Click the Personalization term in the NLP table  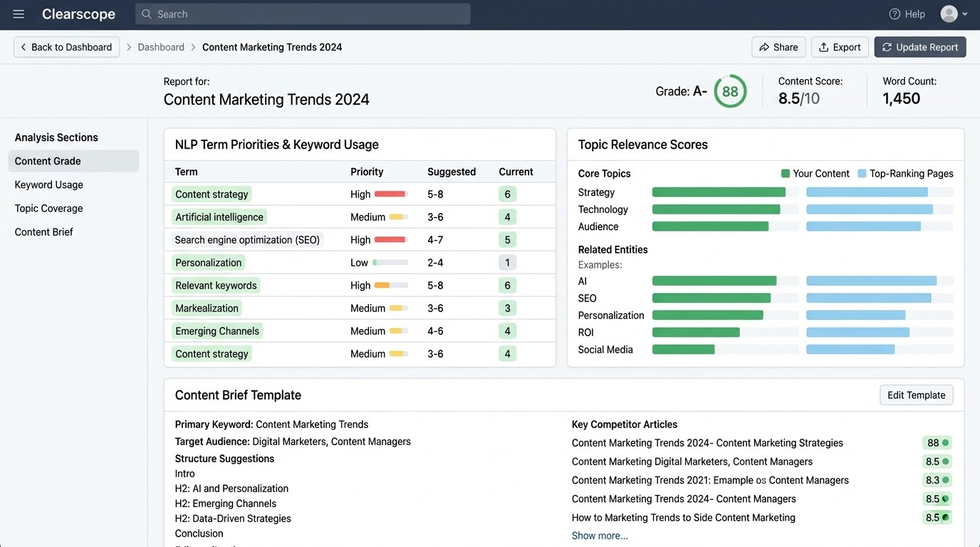pyautogui.click(x=209, y=263)
